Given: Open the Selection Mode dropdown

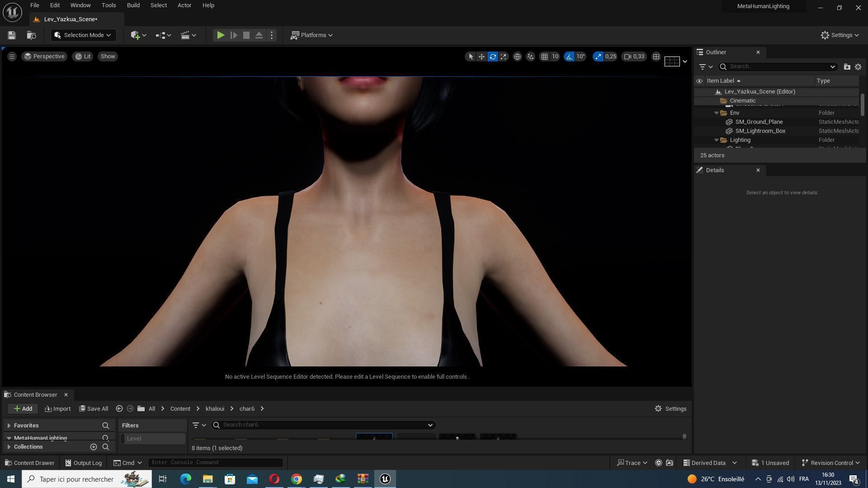Looking at the screenshot, I should tap(83, 35).
